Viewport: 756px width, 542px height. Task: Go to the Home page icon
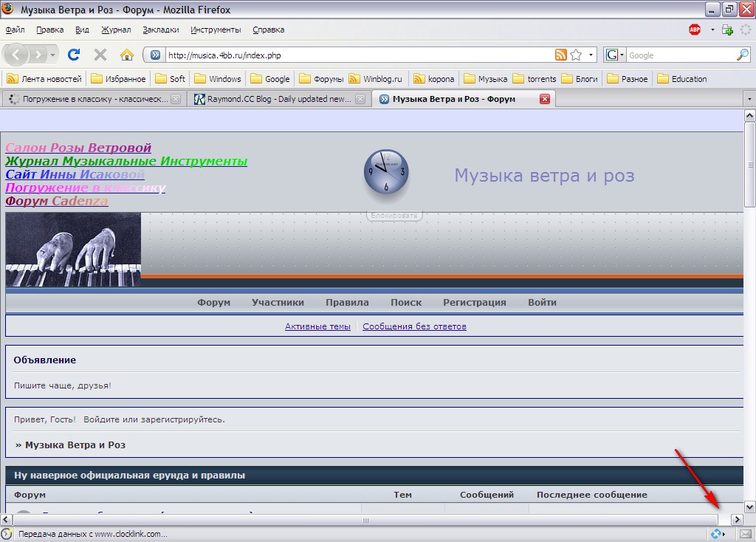point(127,55)
